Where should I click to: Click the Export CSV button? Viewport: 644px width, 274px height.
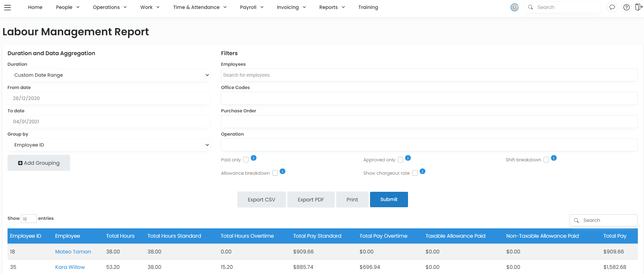pos(261,200)
